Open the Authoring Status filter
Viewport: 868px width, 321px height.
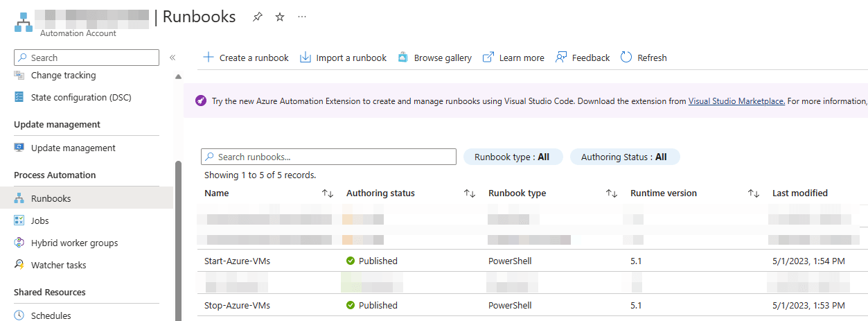point(624,157)
